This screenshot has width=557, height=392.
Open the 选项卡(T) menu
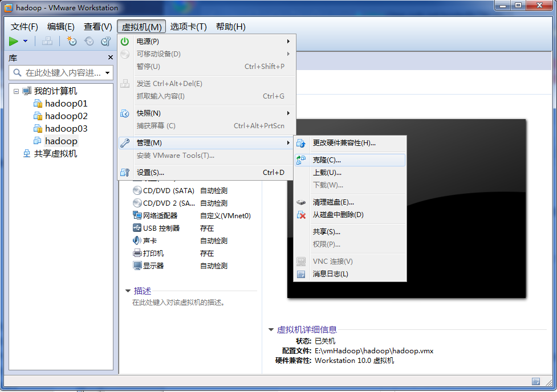click(188, 27)
